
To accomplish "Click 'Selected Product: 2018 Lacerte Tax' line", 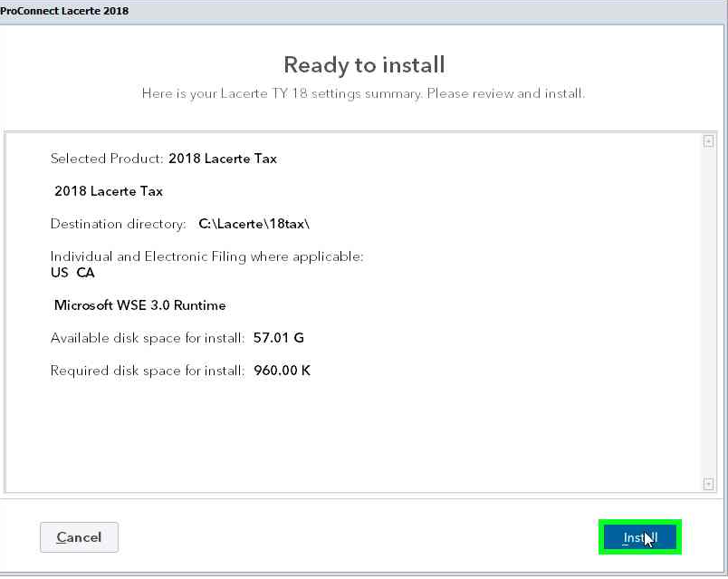I will click(163, 159).
